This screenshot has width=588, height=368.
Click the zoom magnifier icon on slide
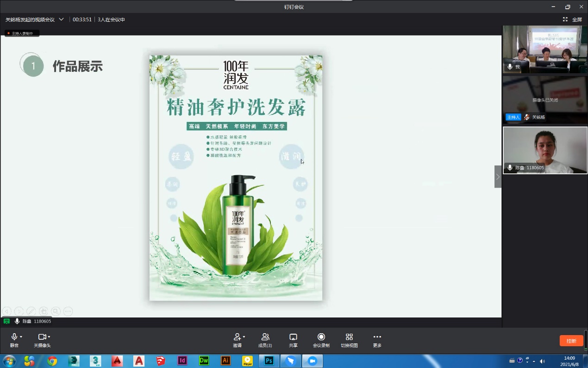[x=56, y=311]
